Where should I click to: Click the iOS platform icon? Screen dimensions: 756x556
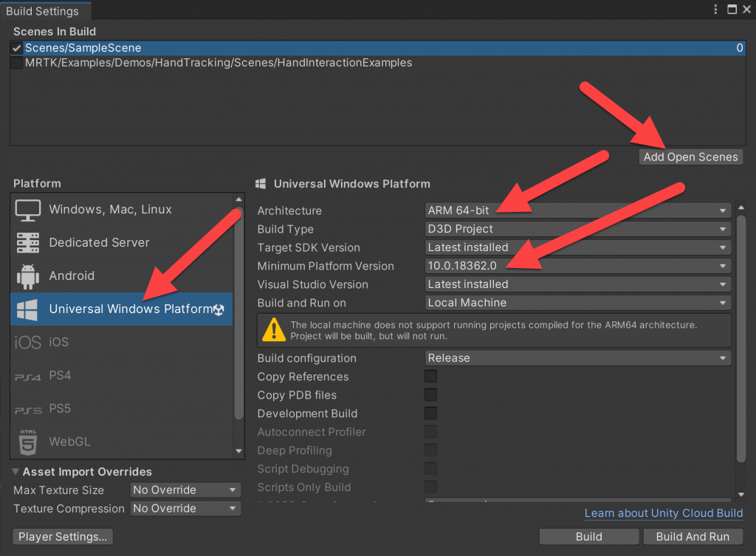(27, 343)
